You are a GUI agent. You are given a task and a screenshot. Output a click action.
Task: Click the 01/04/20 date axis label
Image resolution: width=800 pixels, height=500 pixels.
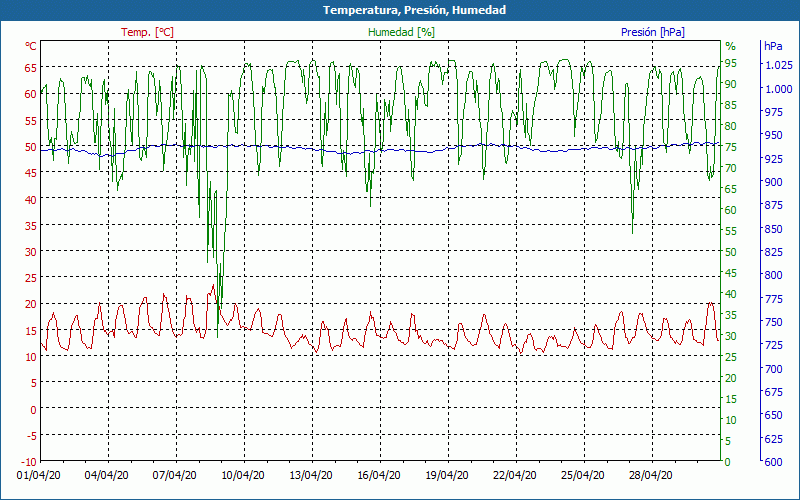39,475
